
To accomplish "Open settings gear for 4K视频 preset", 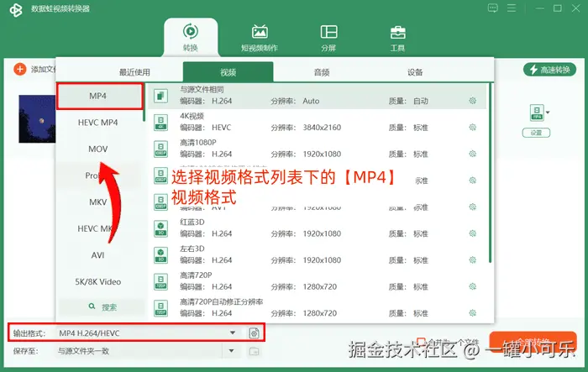I will point(472,128).
